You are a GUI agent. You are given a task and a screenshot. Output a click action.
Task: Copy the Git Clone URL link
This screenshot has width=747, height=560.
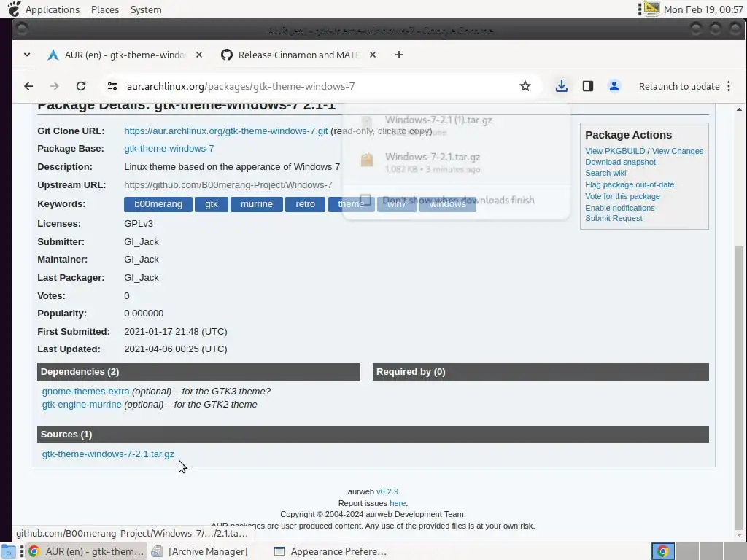[x=226, y=131]
